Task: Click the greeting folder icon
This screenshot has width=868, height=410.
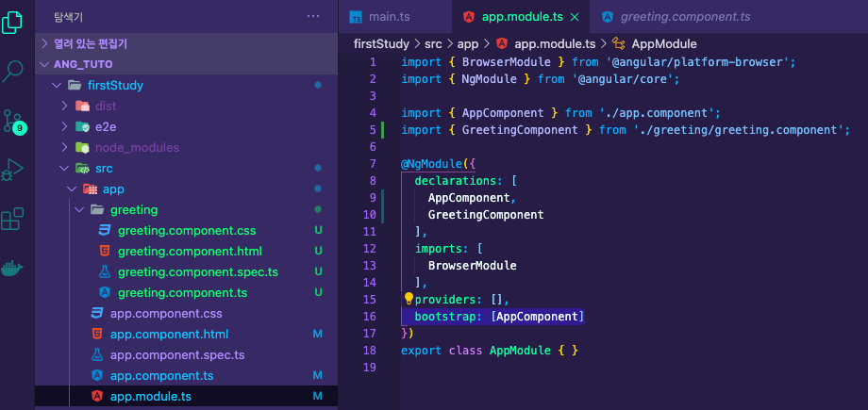Action: point(97,209)
